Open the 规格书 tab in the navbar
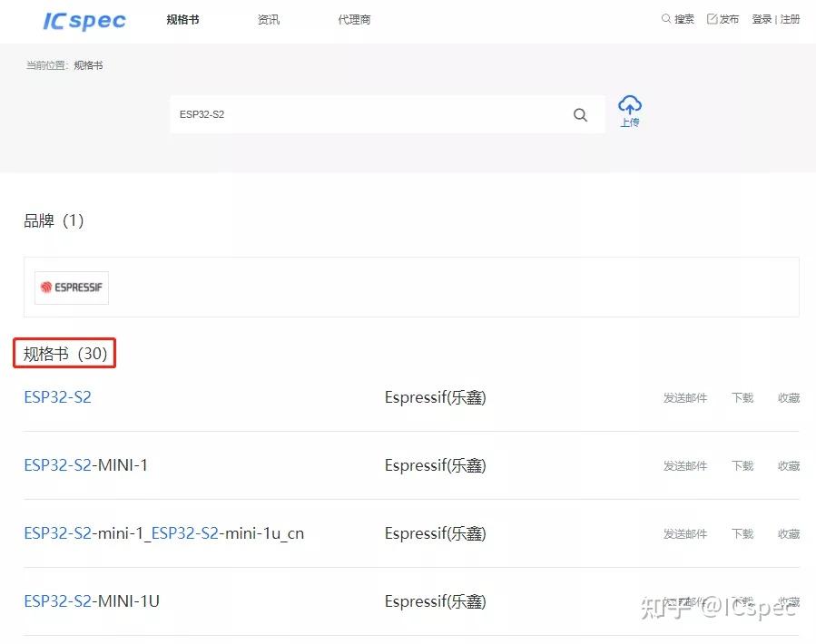 point(182,19)
